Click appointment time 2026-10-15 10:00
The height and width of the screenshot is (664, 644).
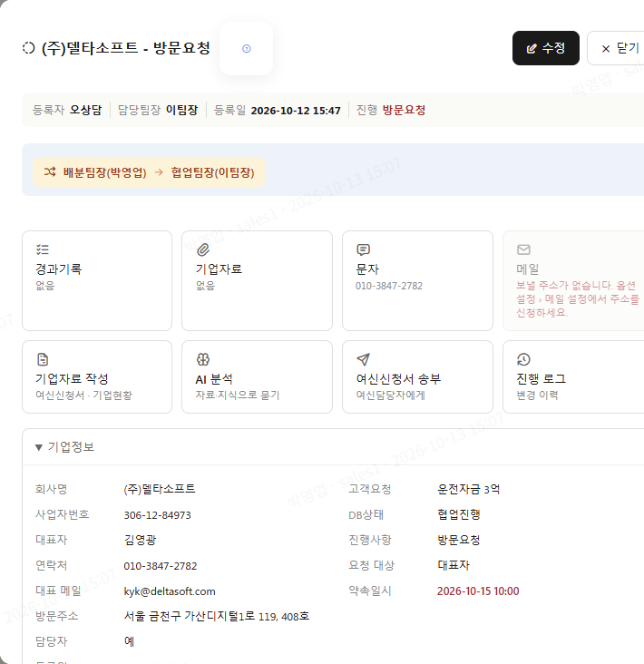(x=478, y=591)
